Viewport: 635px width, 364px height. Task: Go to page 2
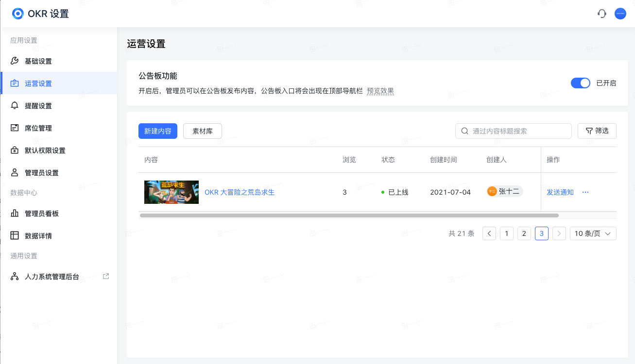[524, 233]
